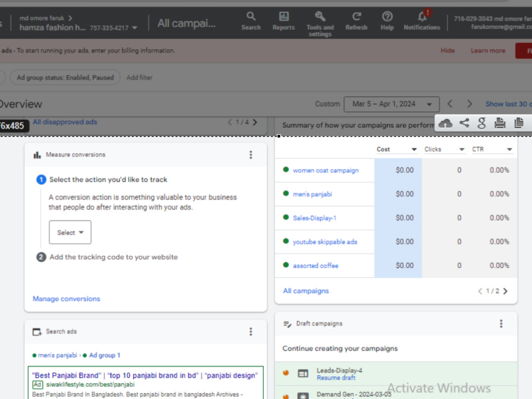Open Manage conversions link
532x399 pixels.
(66, 299)
